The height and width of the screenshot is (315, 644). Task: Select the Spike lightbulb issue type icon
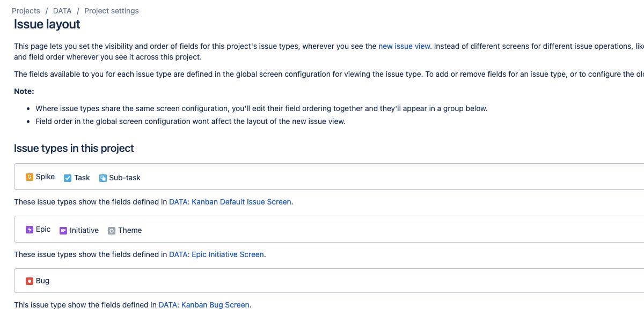click(29, 176)
